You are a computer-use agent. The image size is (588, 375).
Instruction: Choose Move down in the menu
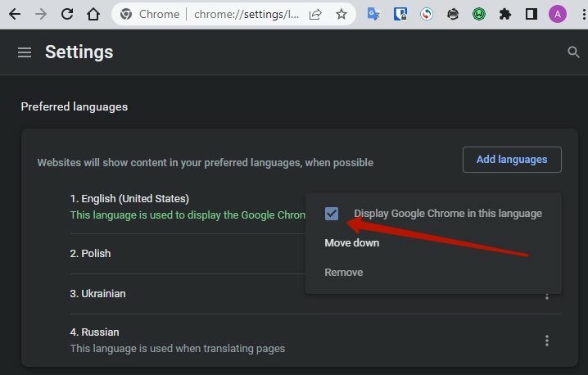click(x=352, y=243)
